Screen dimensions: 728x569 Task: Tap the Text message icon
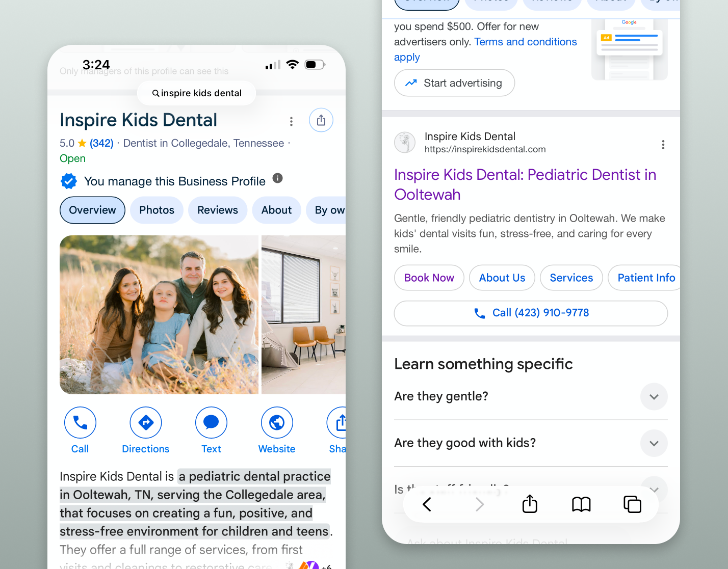click(x=211, y=423)
